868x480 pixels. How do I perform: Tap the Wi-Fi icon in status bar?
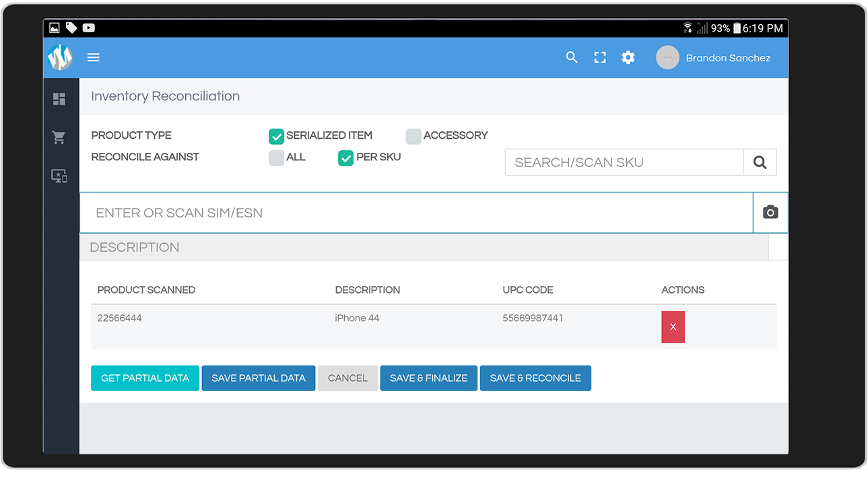click(688, 28)
